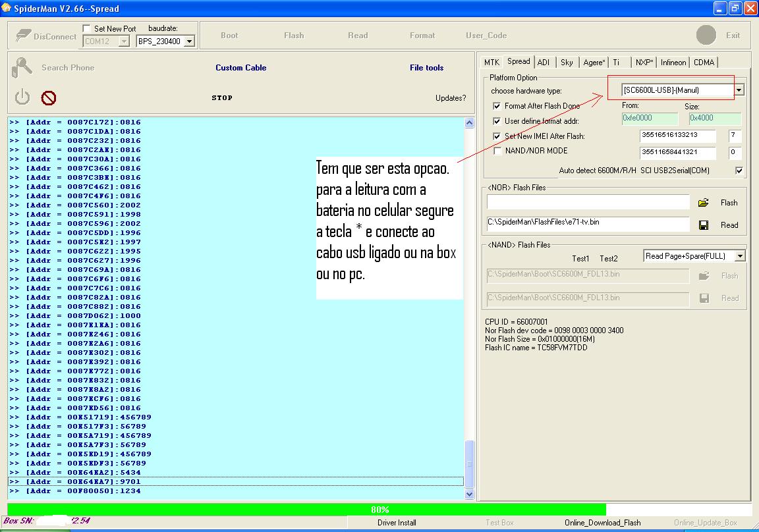Click the NOR Flash button
The image size is (759, 532).
729,203
